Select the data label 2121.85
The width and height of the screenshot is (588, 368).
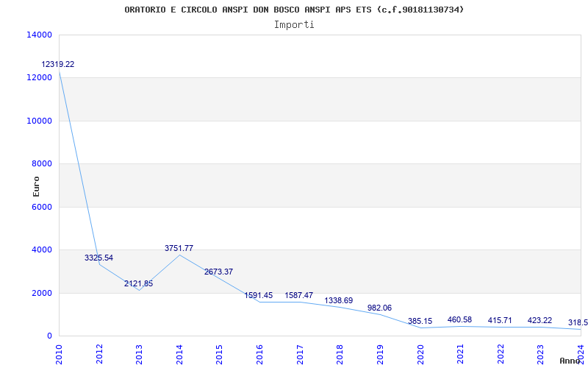(x=139, y=283)
